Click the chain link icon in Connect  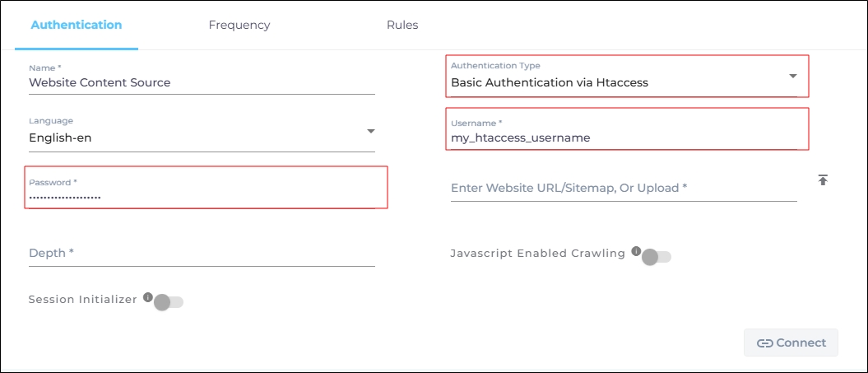click(x=764, y=343)
